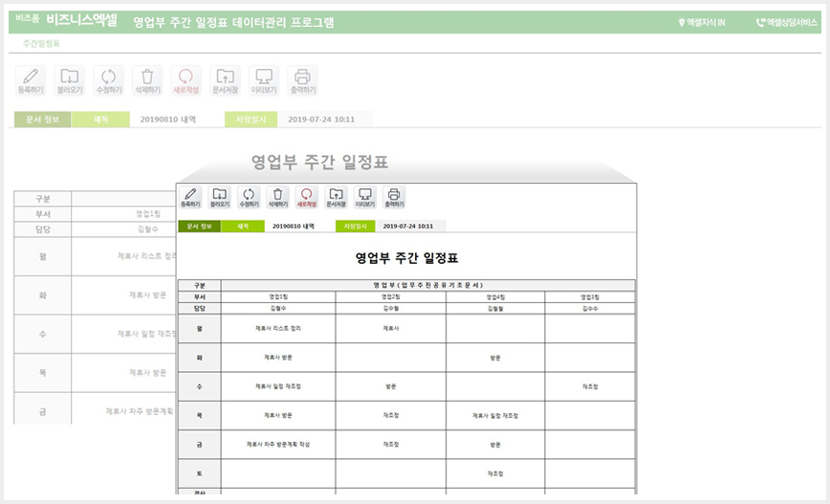
Task: Click 출력하기 printer icon in front zoomed panel
Action: (394, 197)
